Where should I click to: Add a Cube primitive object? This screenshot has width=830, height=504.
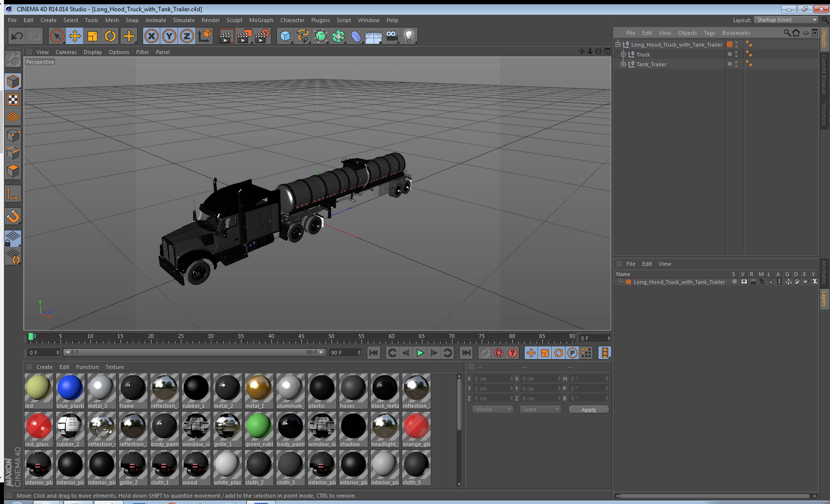pos(285,36)
